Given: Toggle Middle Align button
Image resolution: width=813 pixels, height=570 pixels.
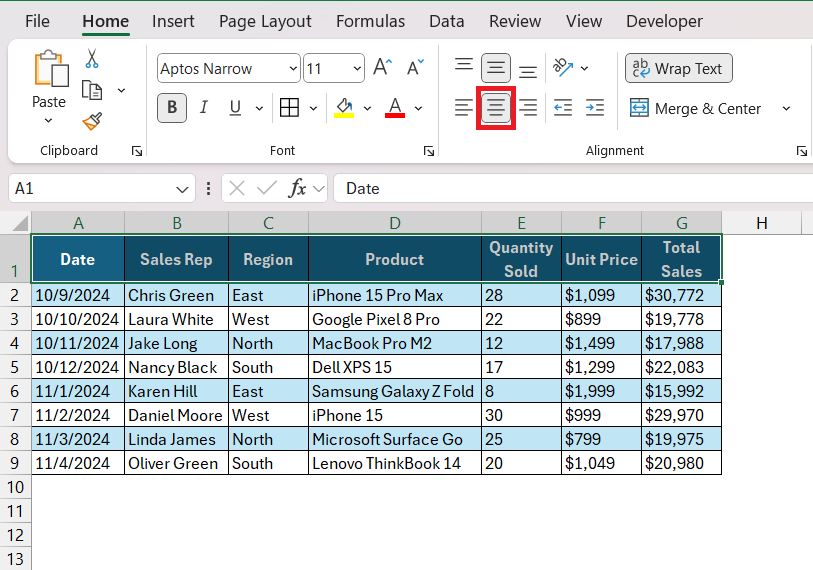Looking at the screenshot, I should pyautogui.click(x=496, y=67).
